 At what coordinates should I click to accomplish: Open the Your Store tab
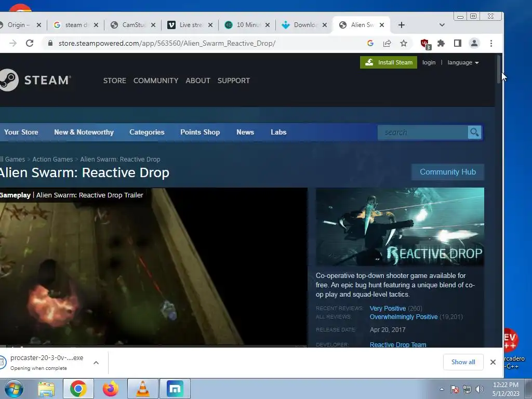click(21, 132)
